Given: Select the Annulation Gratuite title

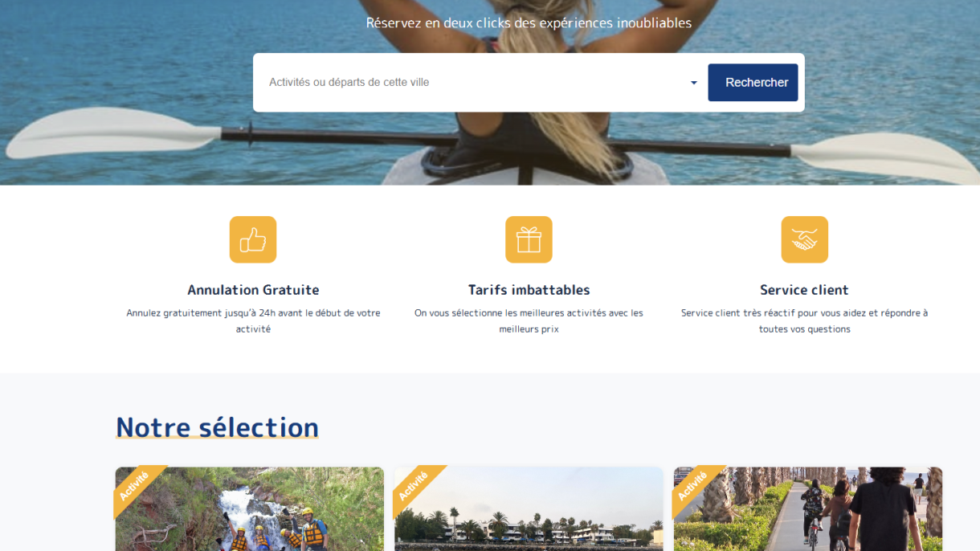Looking at the screenshot, I should click(x=253, y=290).
